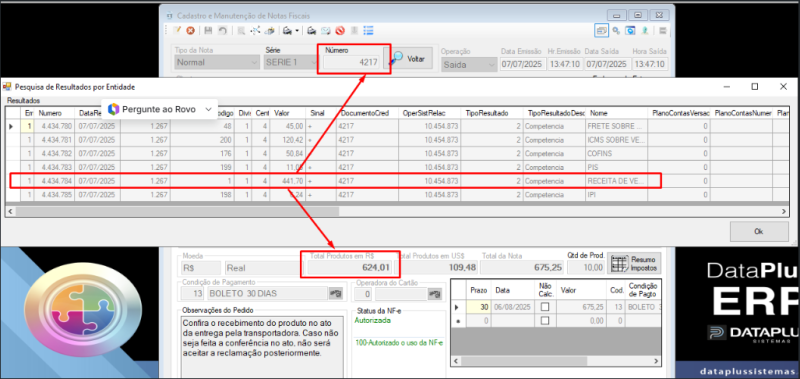
Task: Click the keys icon at toolbar right
Action: click(x=616, y=31)
